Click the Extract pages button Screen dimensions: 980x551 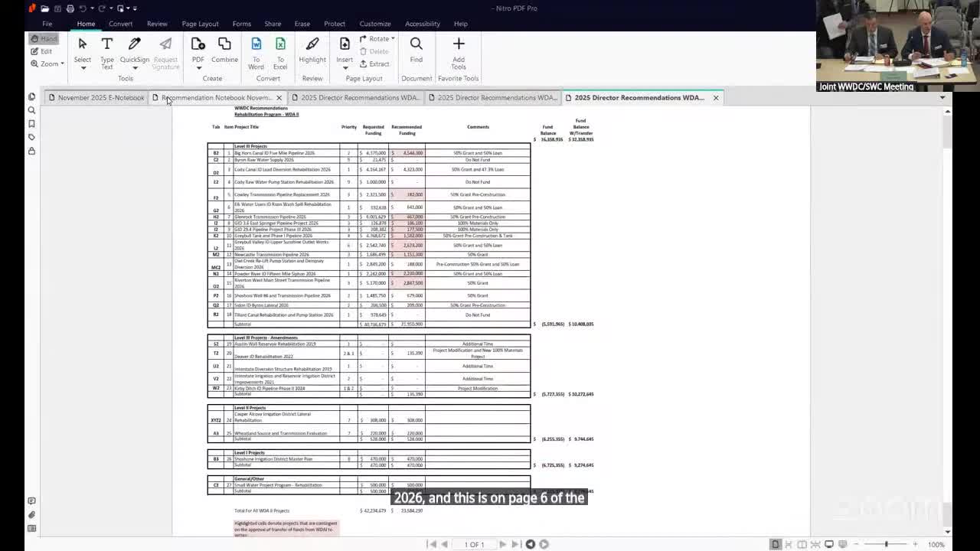point(374,64)
